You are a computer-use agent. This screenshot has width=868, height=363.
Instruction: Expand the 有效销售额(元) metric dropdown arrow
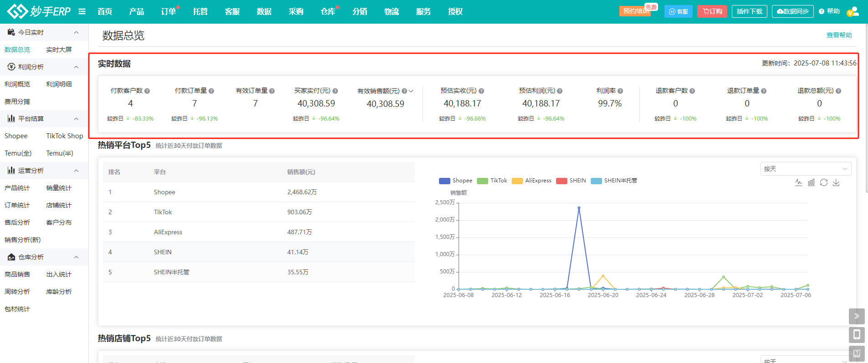pos(411,91)
